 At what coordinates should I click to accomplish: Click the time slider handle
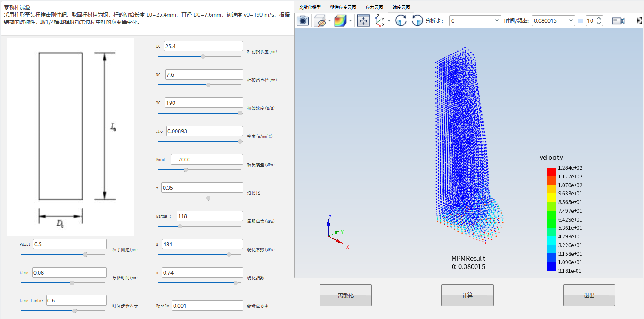pyautogui.click(x=72, y=282)
